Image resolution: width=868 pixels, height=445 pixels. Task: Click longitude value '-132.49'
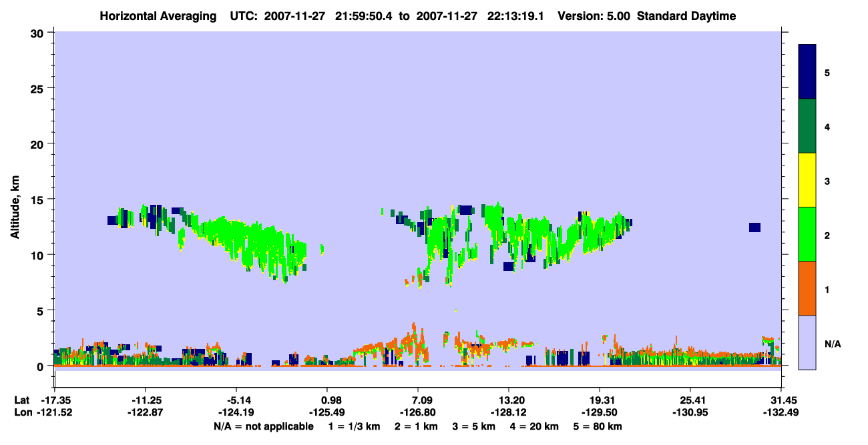781,412
